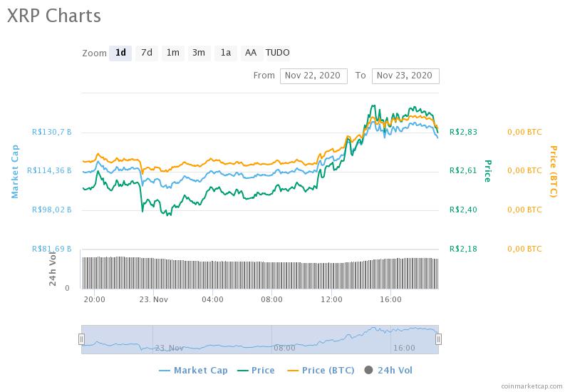Click the R$98,02 B market cap axis label
The width and height of the screenshot is (570, 392).
pyautogui.click(x=51, y=210)
